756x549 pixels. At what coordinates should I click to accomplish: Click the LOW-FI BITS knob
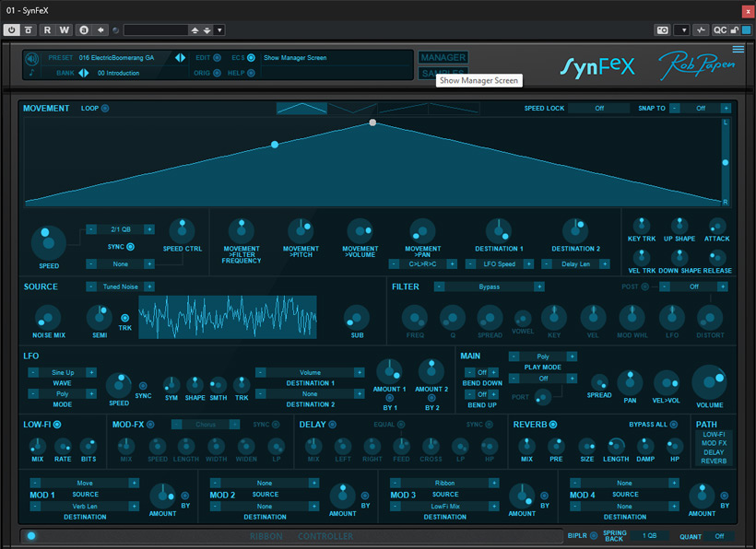tap(89, 447)
